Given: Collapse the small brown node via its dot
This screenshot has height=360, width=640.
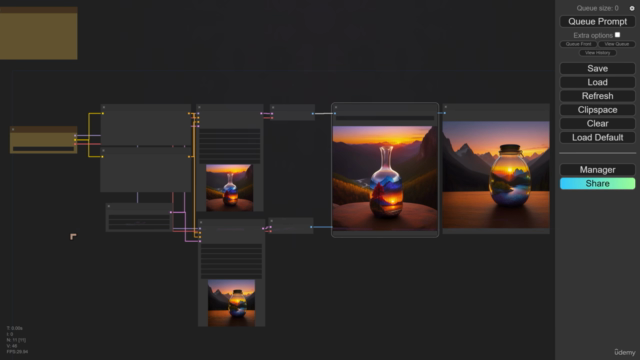Looking at the screenshot, I should point(13,129).
